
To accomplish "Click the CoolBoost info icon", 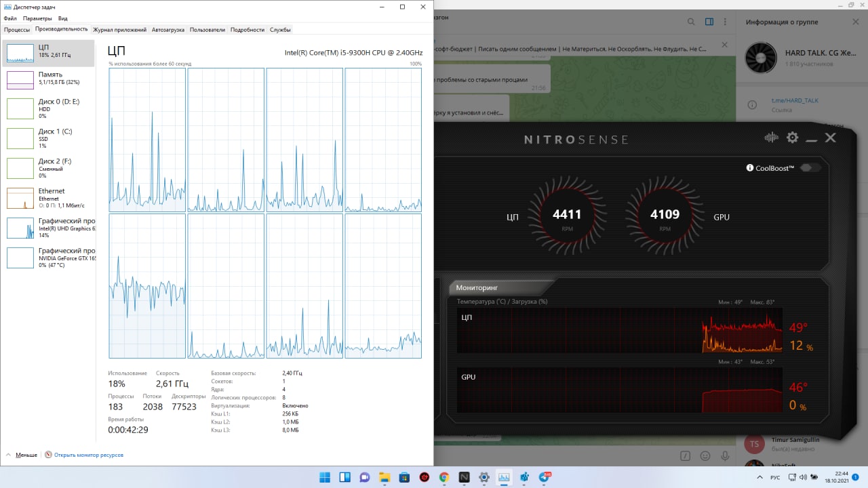I will (x=750, y=168).
